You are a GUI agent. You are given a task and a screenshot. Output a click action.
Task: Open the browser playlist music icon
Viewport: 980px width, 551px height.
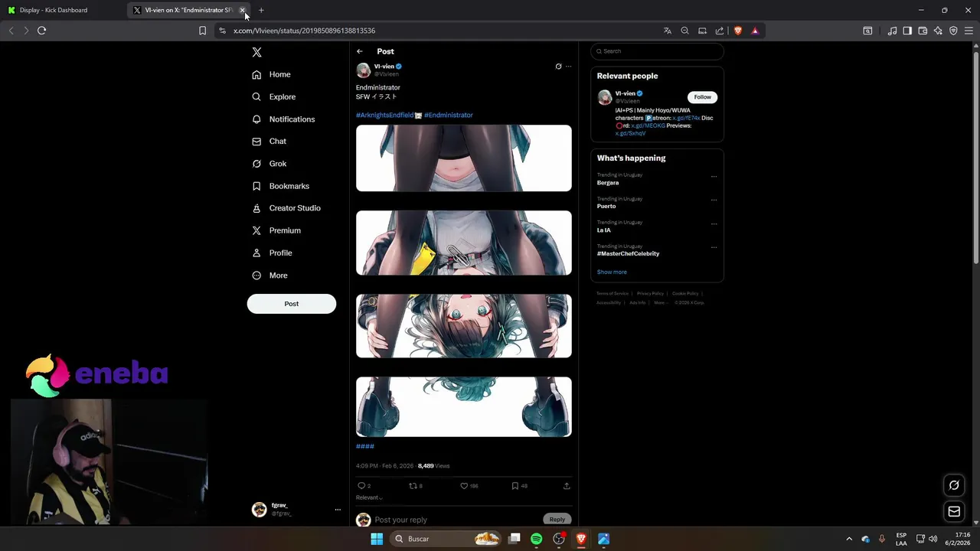892,31
